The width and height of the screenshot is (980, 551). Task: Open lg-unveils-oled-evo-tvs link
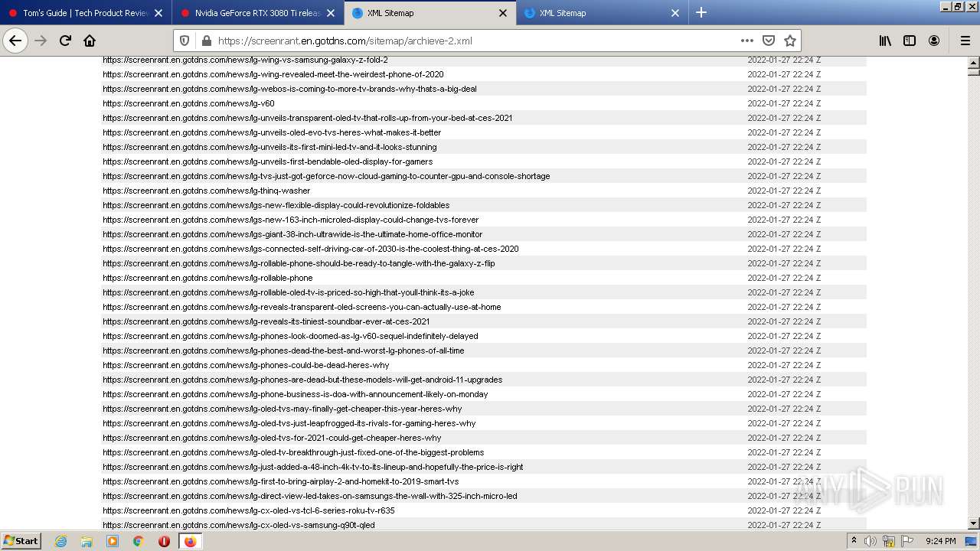[x=272, y=132]
